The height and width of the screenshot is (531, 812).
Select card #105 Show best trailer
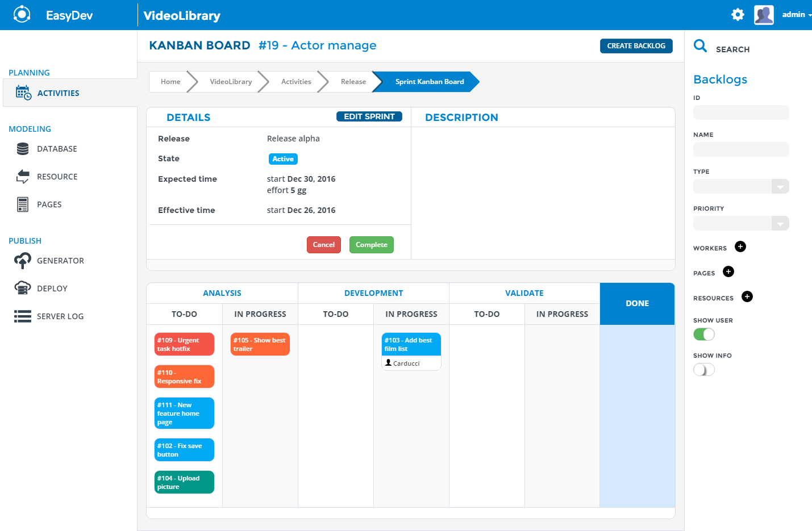pos(260,344)
